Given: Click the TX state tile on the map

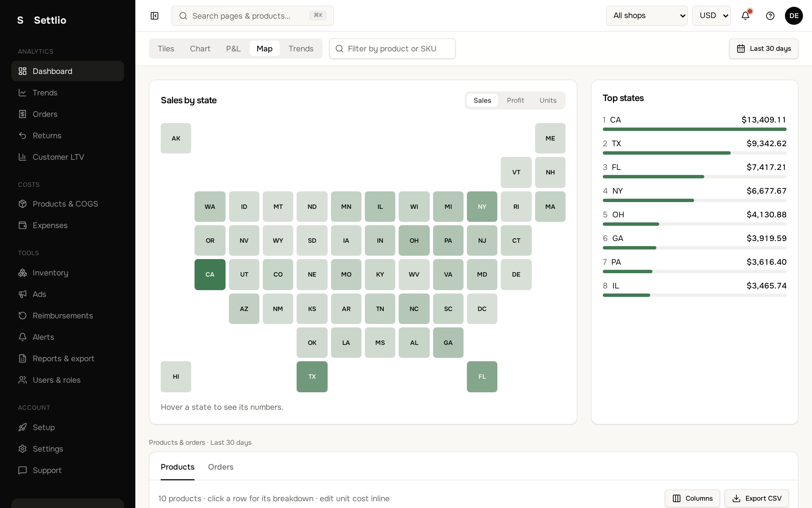Looking at the screenshot, I should (312, 377).
